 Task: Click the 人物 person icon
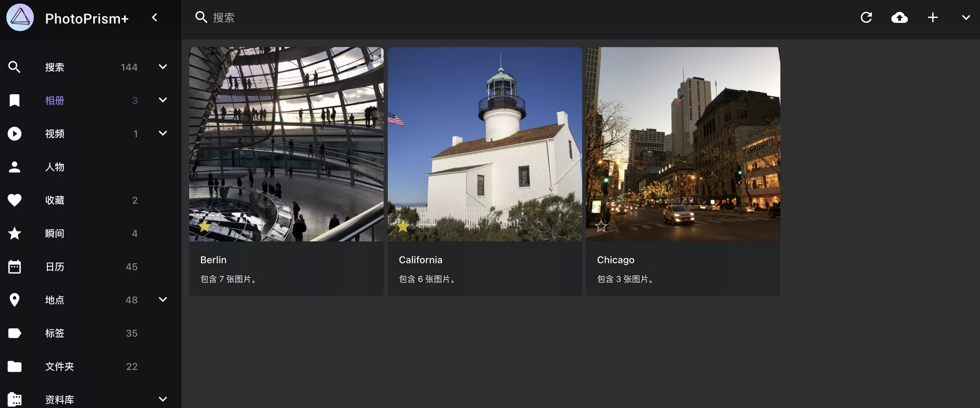click(15, 167)
